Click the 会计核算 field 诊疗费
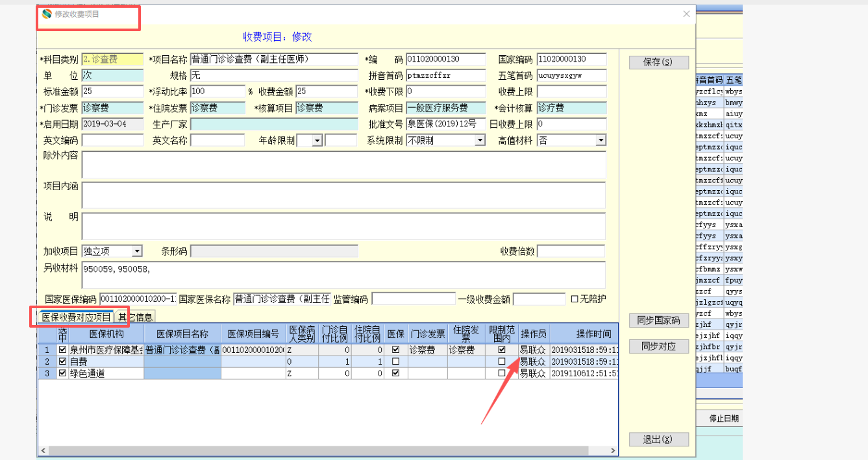The width and height of the screenshot is (868, 460). (571, 108)
